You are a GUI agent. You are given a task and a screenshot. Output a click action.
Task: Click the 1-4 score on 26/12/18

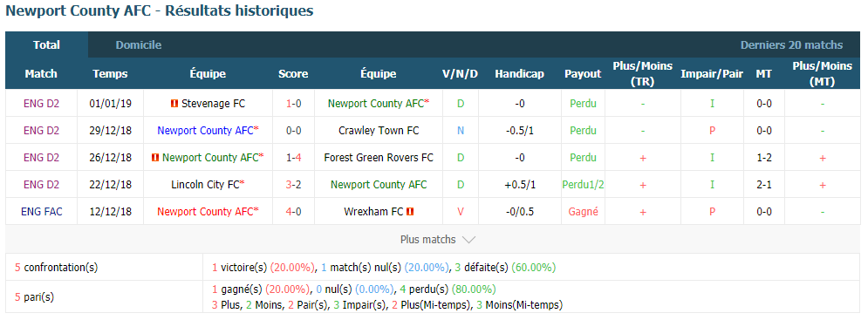click(293, 158)
